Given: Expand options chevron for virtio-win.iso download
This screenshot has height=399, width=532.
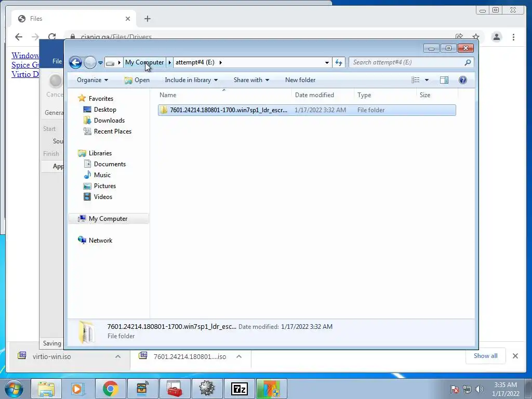Looking at the screenshot, I should click(118, 356).
